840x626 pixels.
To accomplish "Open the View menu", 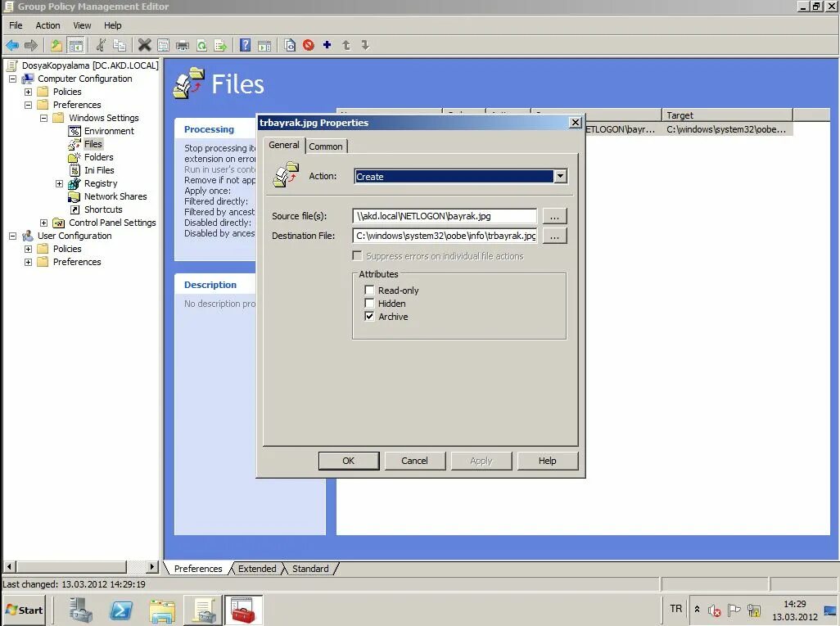I will (x=81, y=25).
